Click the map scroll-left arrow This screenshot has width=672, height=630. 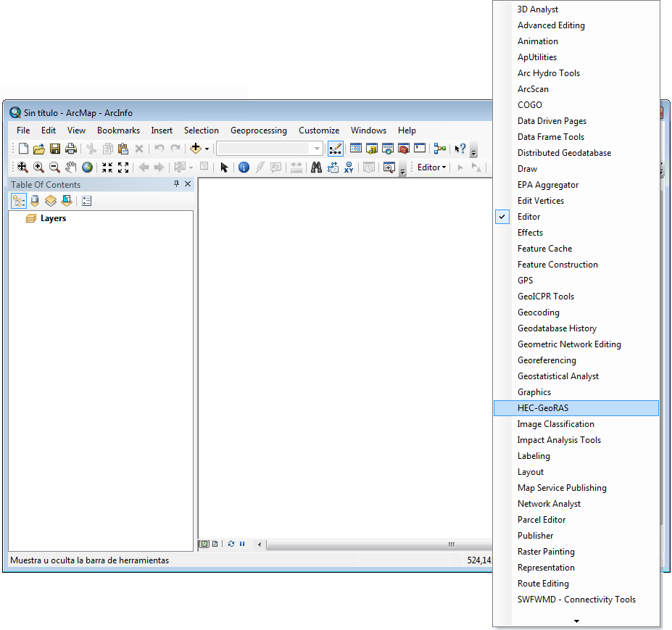pyautogui.click(x=260, y=544)
